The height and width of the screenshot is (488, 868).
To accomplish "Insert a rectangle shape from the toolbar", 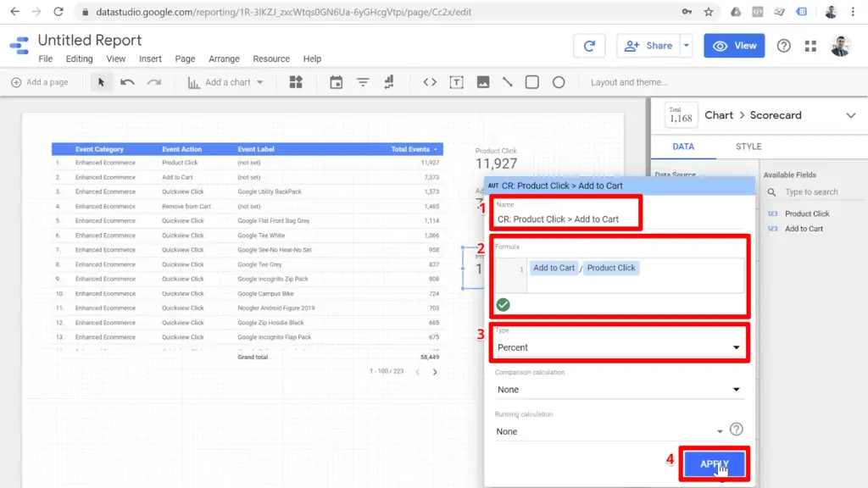I will click(x=532, y=82).
